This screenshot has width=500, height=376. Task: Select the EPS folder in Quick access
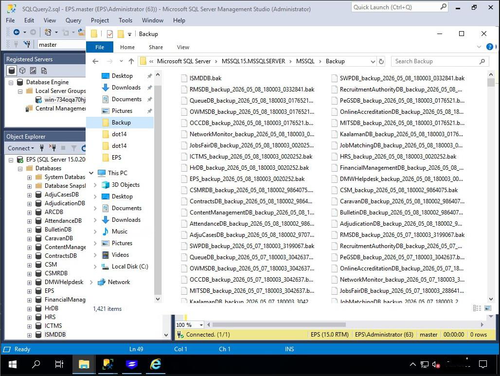(x=116, y=158)
